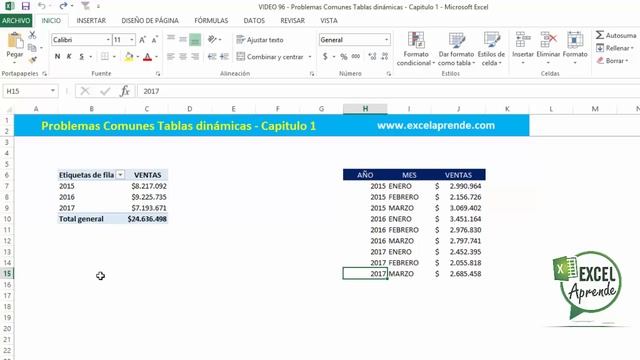
Task: Click Borrar button
Action: (x=612, y=60)
